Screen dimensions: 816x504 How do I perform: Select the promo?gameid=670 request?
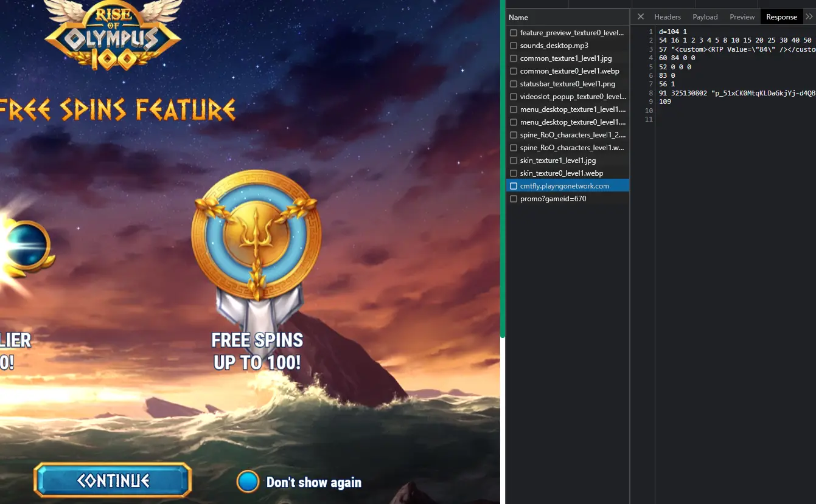click(567, 199)
